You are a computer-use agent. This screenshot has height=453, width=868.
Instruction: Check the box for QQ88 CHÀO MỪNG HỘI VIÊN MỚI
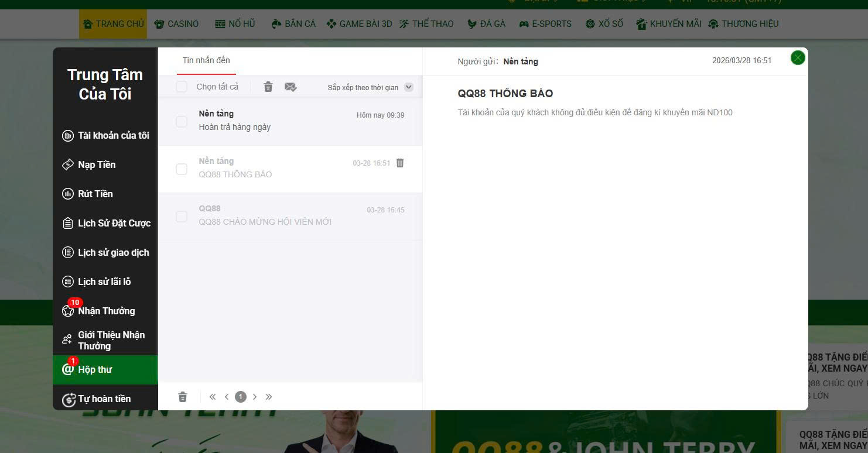click(182, 216)
